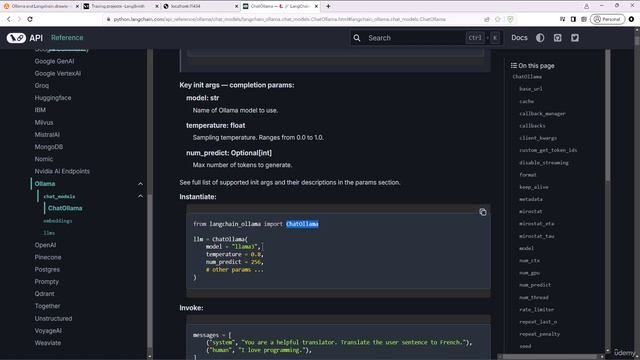Close the ChatOllama LangChain tab
Viewport: 640px width, 360px height.
tap(316, 6)
